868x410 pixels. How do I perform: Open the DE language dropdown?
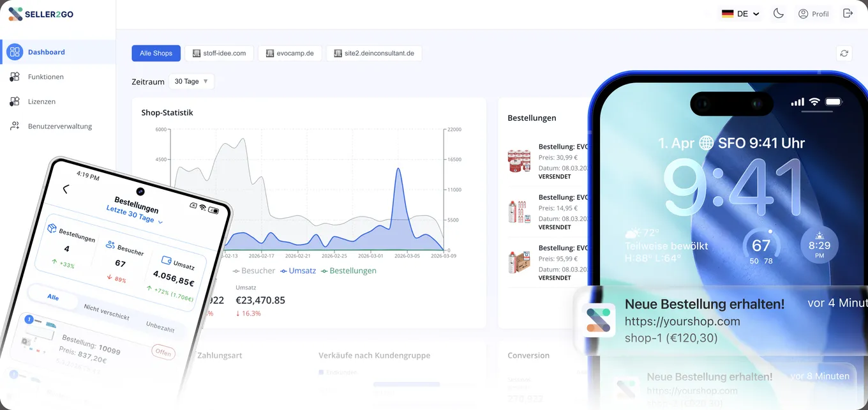click(x=740, y=13)
